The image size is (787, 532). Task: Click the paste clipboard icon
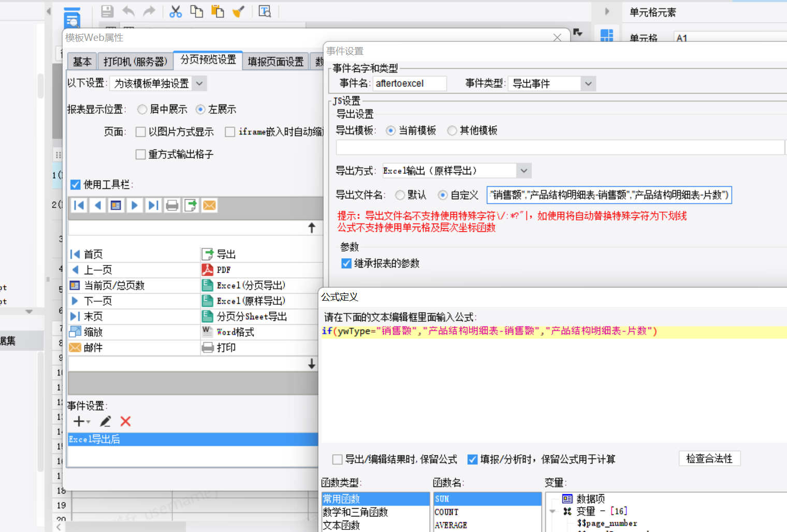click(217, 11)
